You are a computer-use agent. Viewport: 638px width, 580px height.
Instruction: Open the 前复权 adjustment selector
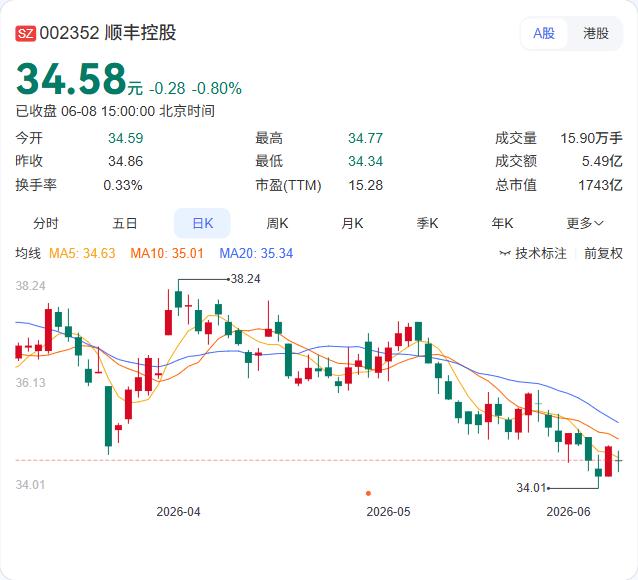pyautogui.click(x=603, y=253)
